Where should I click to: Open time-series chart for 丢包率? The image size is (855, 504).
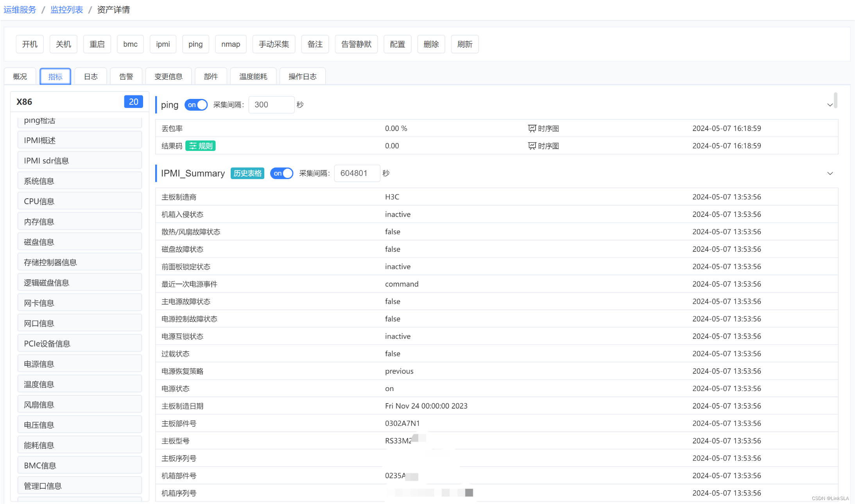(543, 128)
